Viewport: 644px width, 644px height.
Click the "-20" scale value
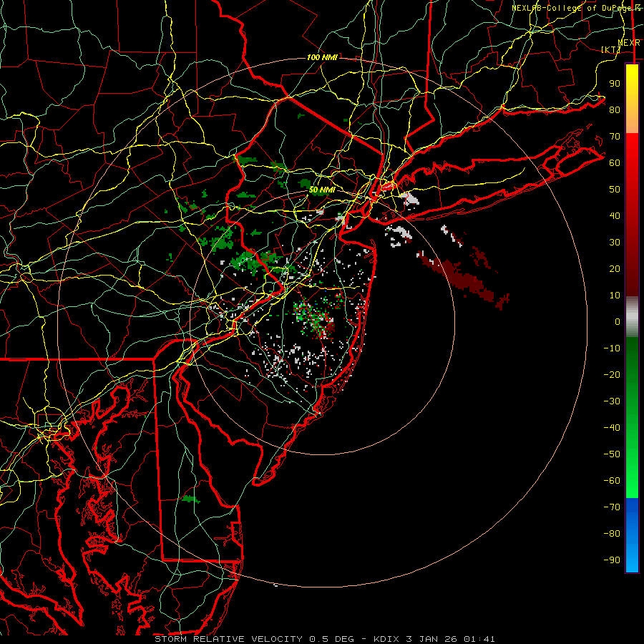pyautogui.click(x=612, y=374)
